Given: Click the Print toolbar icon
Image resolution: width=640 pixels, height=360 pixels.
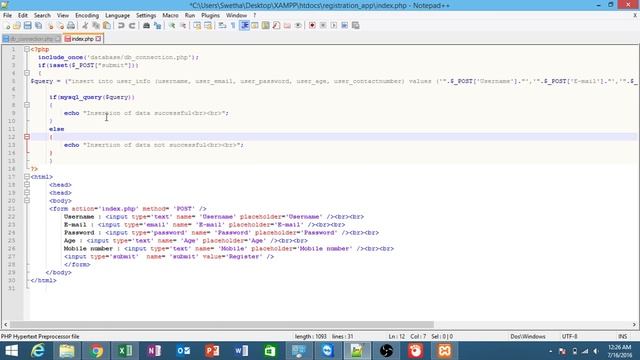Looking at the screenshot, I should click(71, 26).
